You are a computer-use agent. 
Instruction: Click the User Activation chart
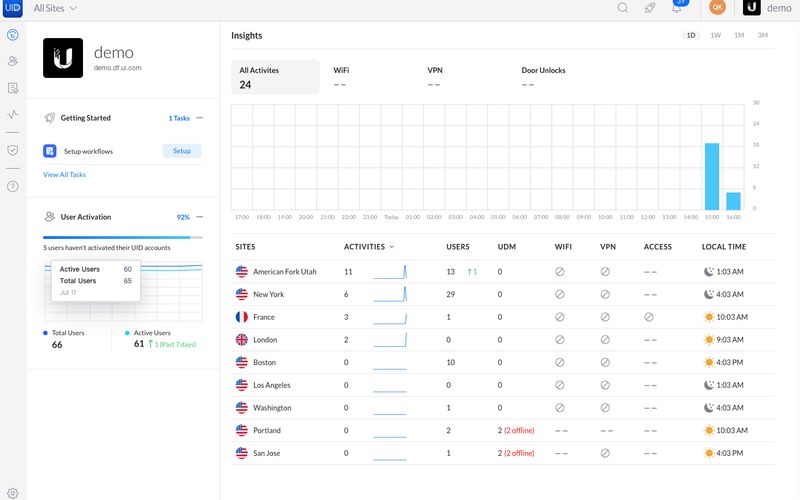[123, 291]
